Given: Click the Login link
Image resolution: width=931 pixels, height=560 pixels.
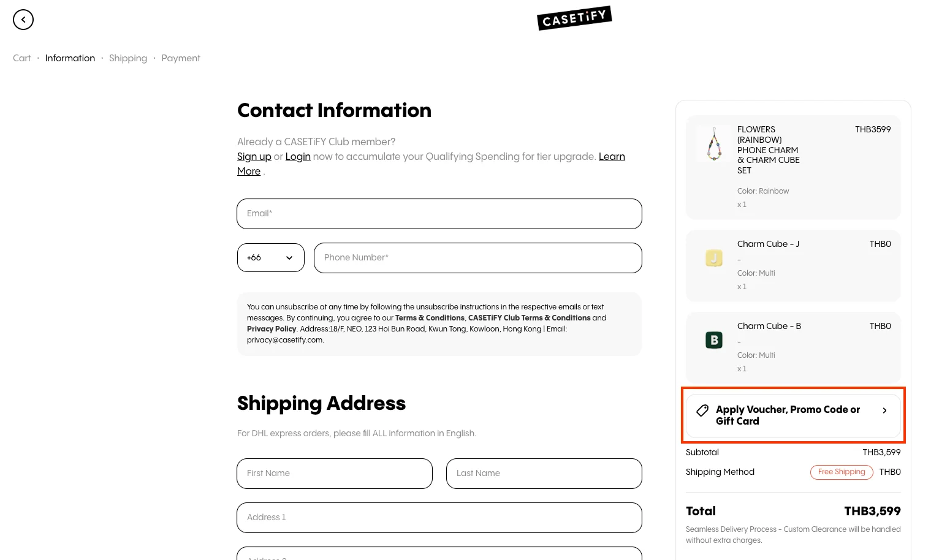Looking at the screenshot, I should coord(298,157).
